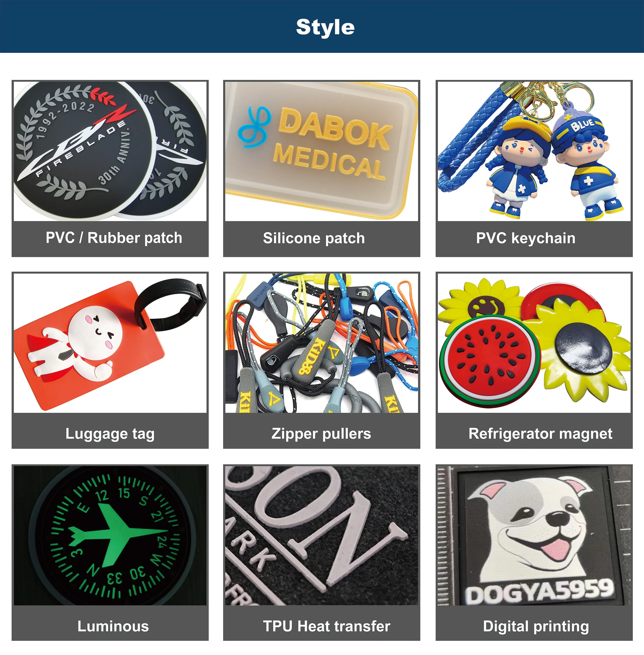Viewport: 644px width, 655px height.
Task: Click the red bunny luggage tag image
Action: [110, 343]
